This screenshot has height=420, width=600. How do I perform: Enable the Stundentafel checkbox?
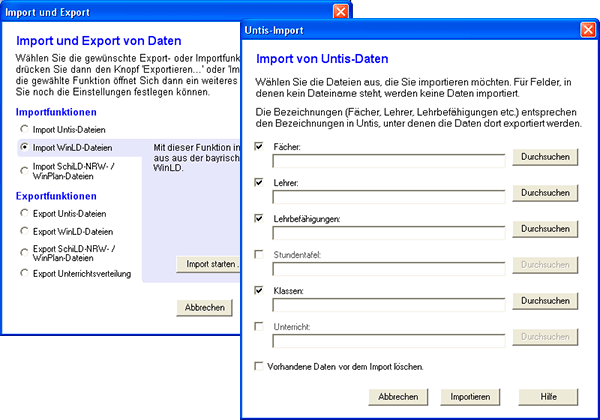coord(259,254)
